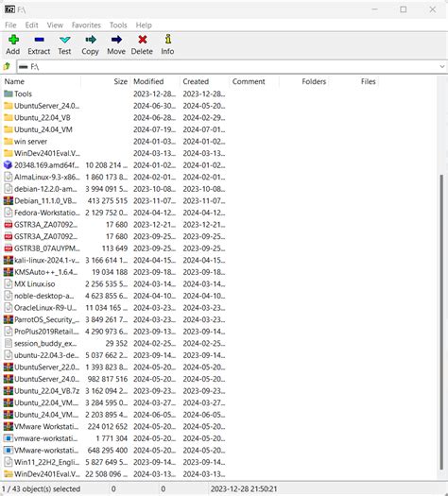Click size value 982 817 516
Screen dimensions: 448x496
point(108,379)
